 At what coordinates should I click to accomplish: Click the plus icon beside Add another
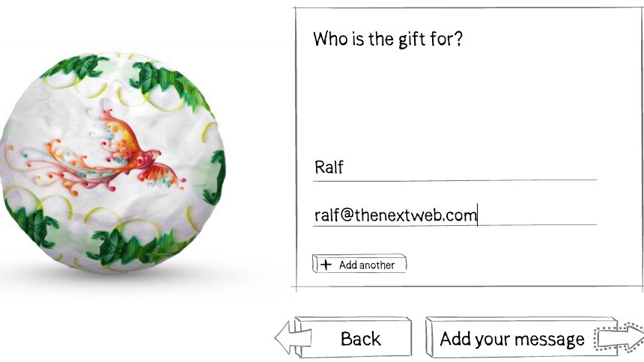pos(326,265)
